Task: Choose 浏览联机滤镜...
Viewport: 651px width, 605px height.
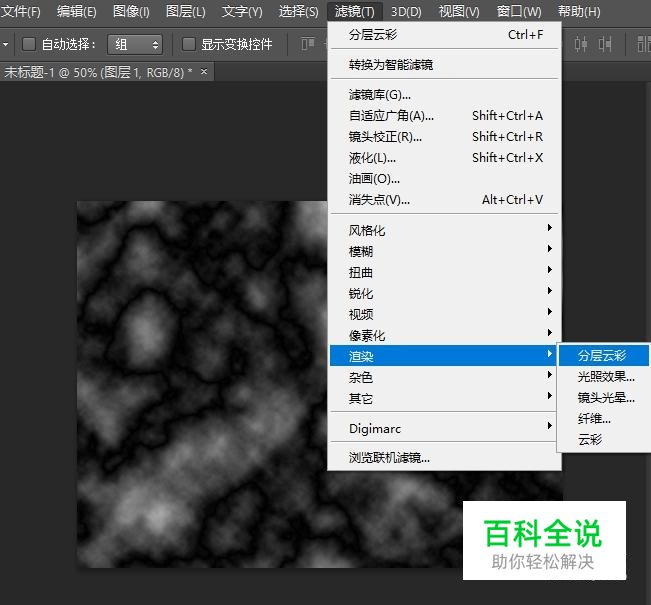Action: [445, 458]
